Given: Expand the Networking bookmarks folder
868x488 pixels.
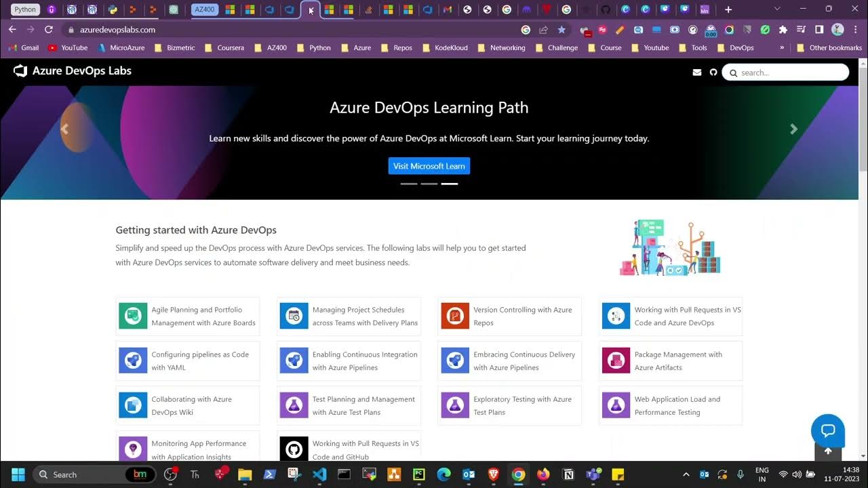Looking at the screenshot, I should [502, 47].
